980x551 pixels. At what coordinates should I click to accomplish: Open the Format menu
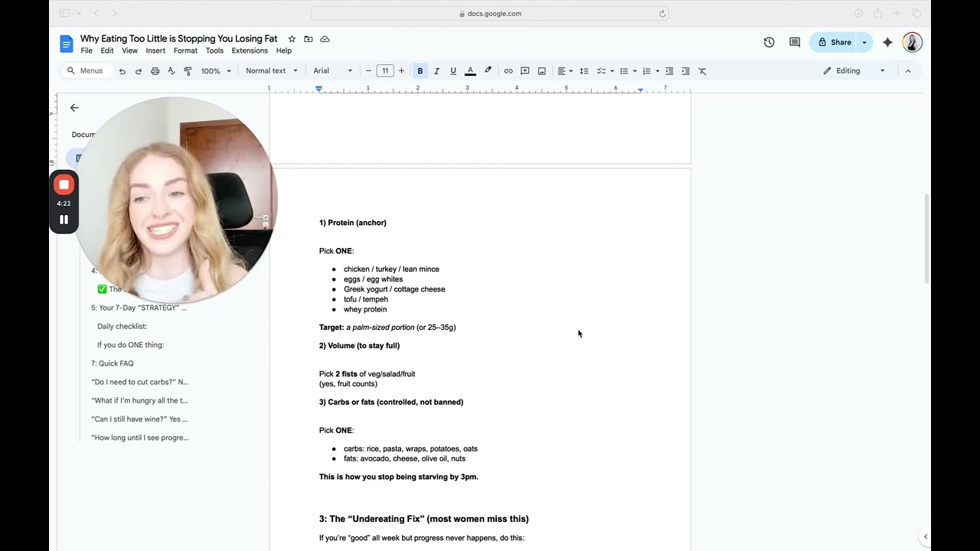(x=185, y=51)
